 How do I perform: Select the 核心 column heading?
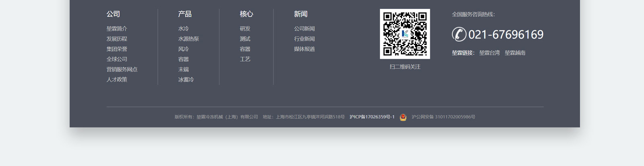tap(246, 14)
